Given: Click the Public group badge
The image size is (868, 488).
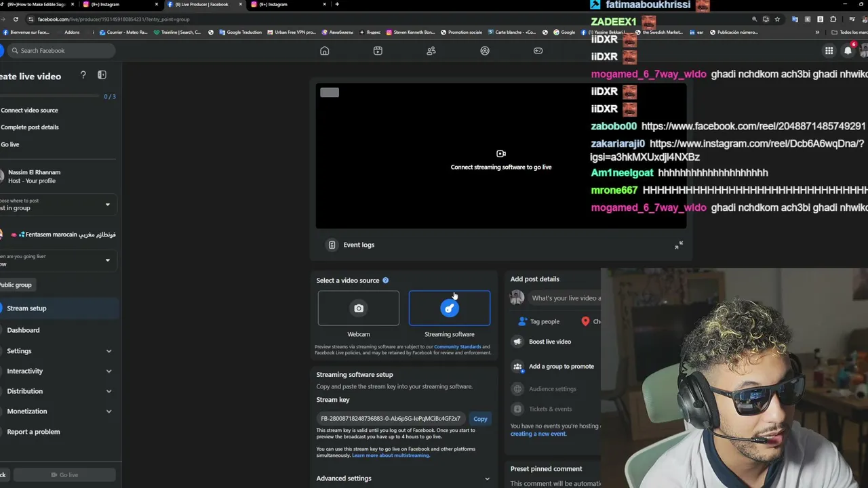Looking at the screenshot, I should (16, 285).
